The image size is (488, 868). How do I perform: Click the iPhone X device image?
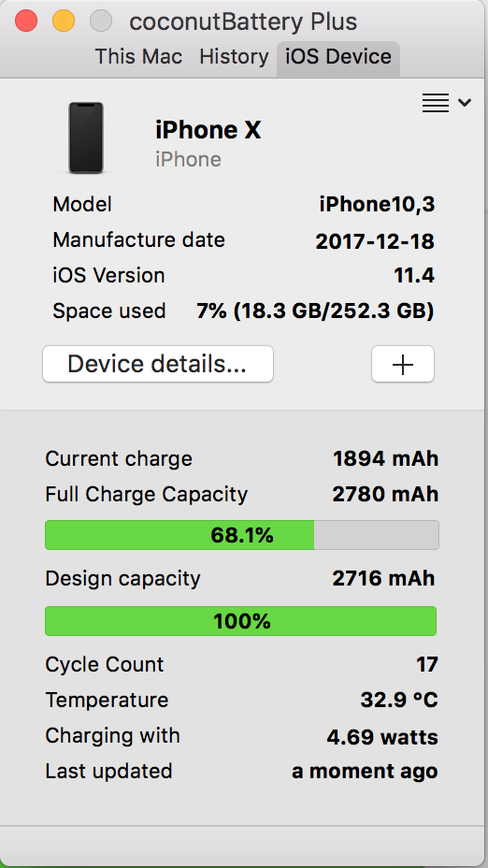(86, 137)
